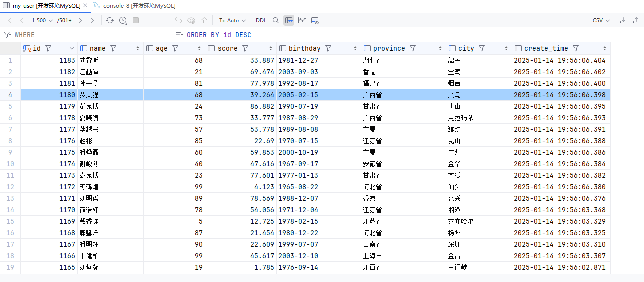Click the export data download icon
The width and height of the screenshot is (644, 282).
[623, 20]
